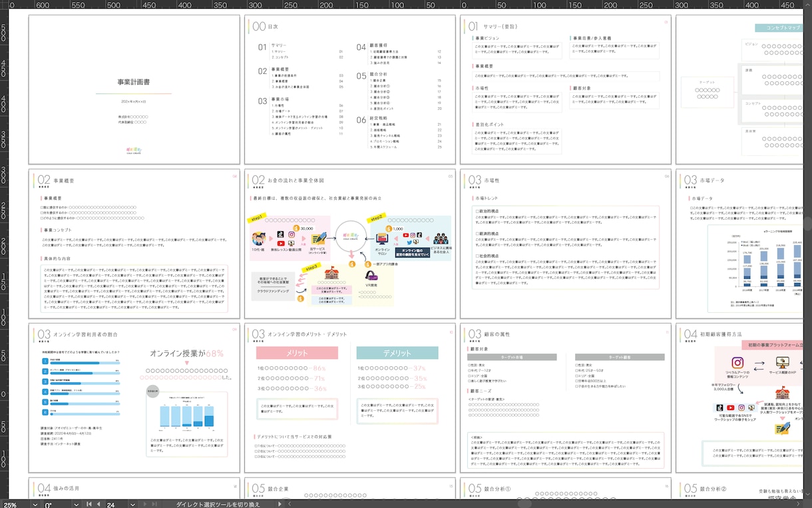Open the status bar options arrow

[x=280, y=504]
